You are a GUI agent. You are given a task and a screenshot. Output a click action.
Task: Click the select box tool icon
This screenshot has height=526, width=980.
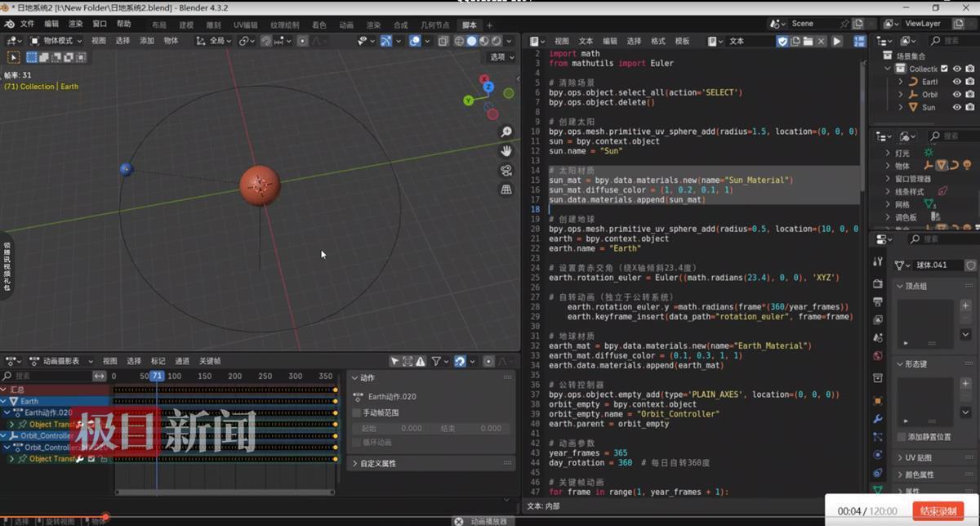tap(14, 57)
